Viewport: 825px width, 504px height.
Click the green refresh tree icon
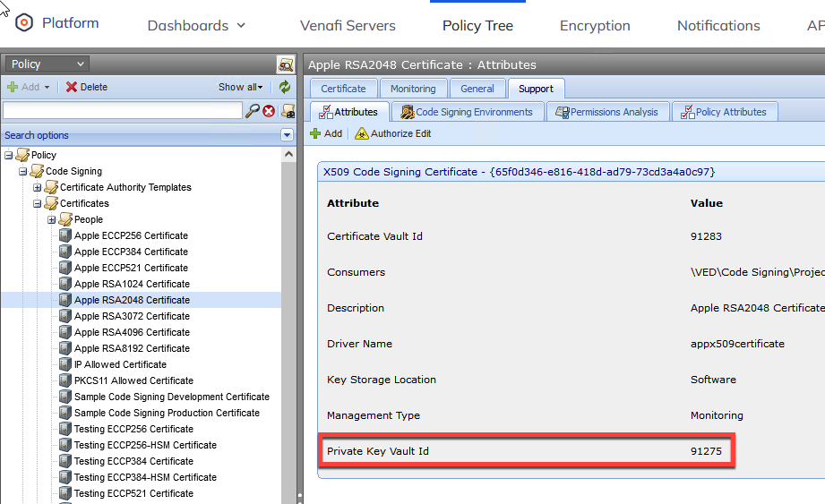(285, 87)
